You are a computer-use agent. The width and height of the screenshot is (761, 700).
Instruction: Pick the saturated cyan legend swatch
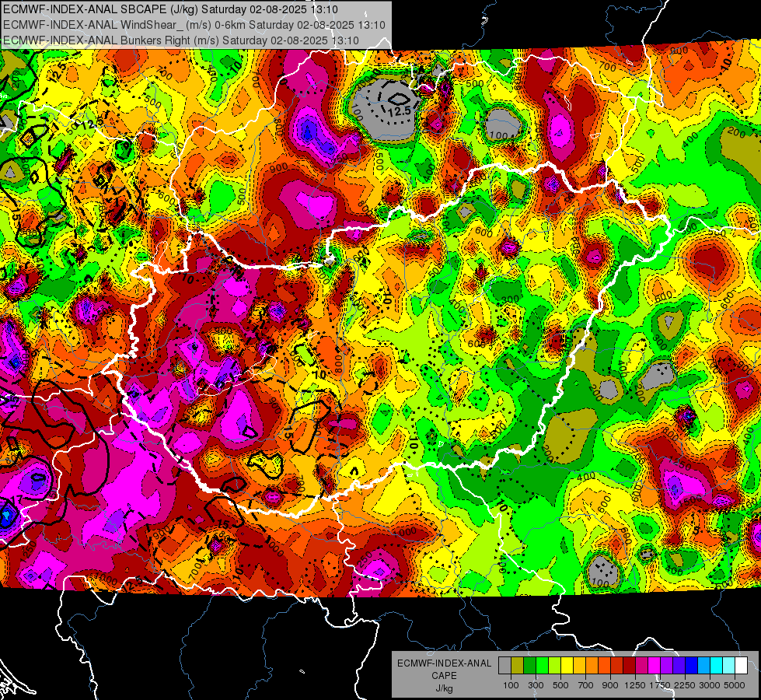pos(717,666)
